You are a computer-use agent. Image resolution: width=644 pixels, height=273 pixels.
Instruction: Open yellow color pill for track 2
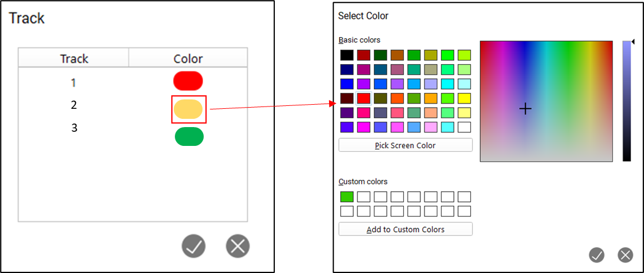pos(188,109)
